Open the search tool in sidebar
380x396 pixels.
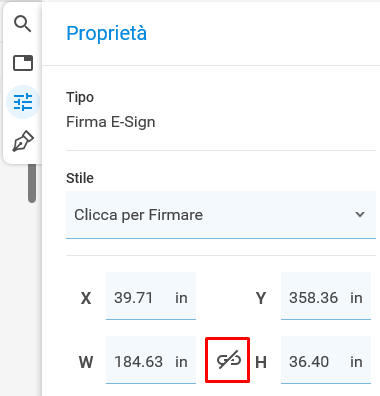click(23, 24)
